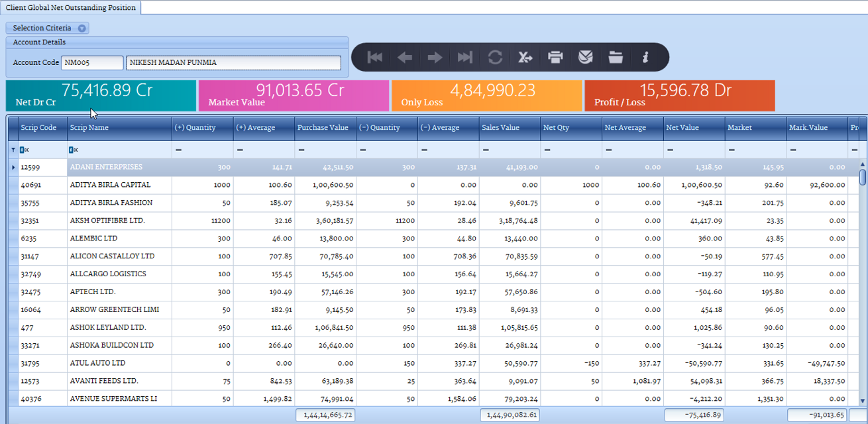Print the report with the printer icon
The height and width of the screenshot is (424, 868).
[555, 58]
